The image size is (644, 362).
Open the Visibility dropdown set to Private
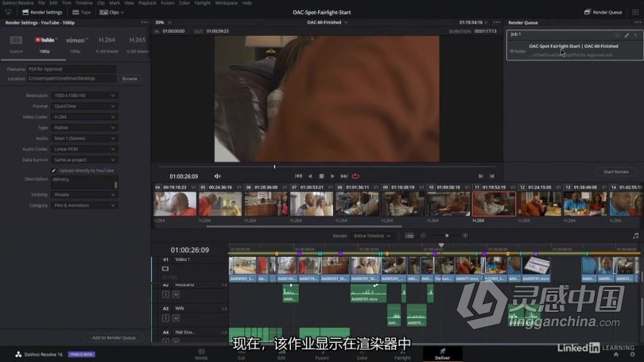pos(84,194)
